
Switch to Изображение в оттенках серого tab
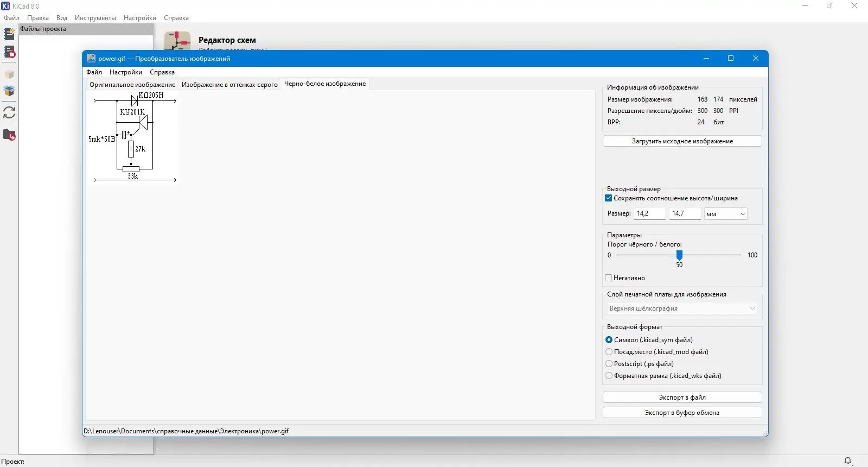229,85
